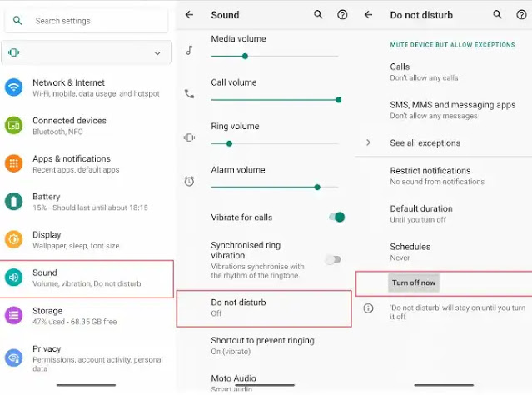Enable Synchronised ring vibration switch
Viewport: 532px width, 395px height.
(332, 259)
